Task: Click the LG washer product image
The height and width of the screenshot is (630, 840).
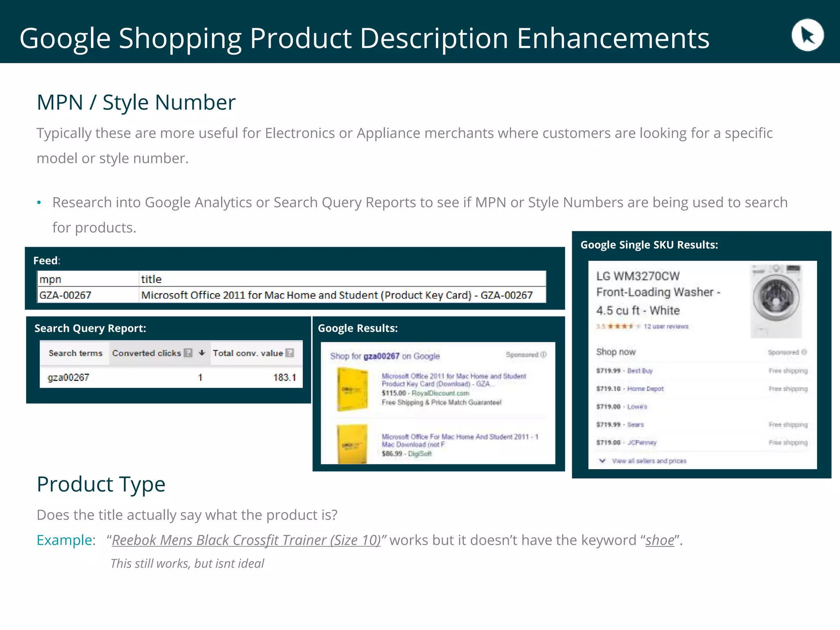Action: coord(776,301)
